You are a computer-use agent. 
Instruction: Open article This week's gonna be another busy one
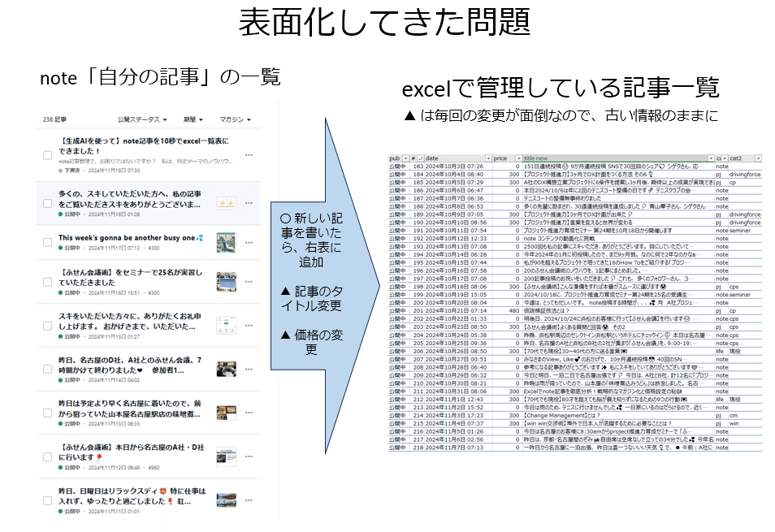[131, 238]
